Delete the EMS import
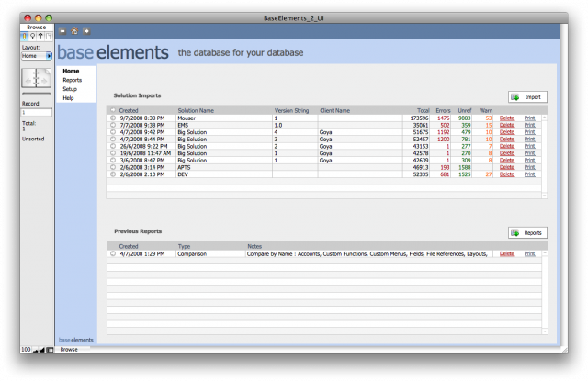 pos(506,125)
